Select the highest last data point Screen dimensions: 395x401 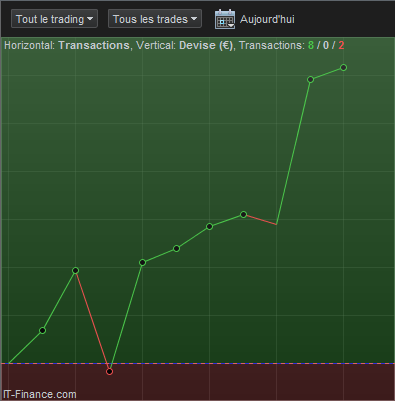pos(344,68)
